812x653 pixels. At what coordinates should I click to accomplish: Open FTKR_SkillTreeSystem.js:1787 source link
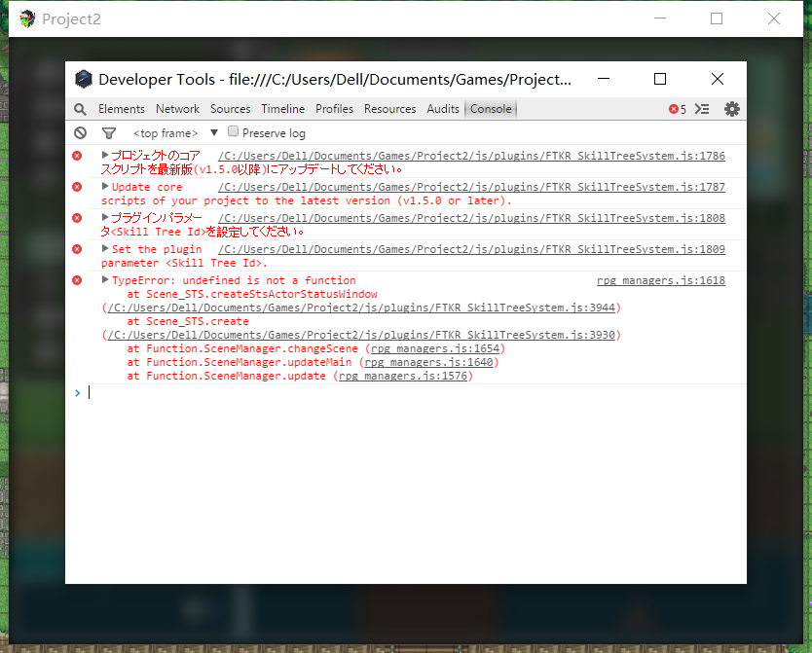471,187
